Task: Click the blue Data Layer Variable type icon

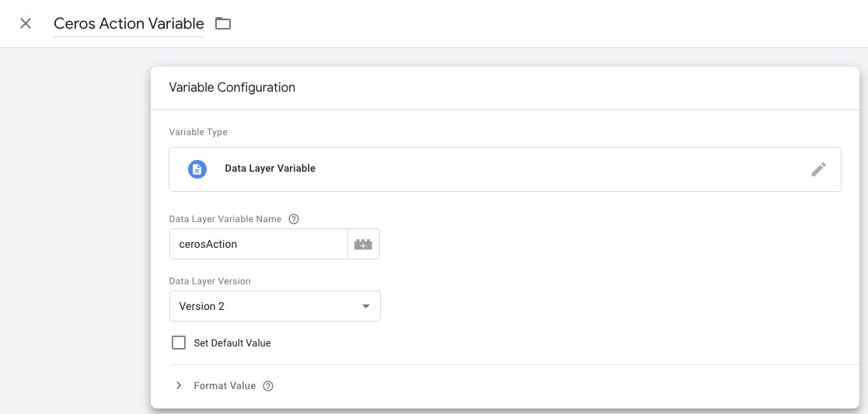Action: [197, 169]
